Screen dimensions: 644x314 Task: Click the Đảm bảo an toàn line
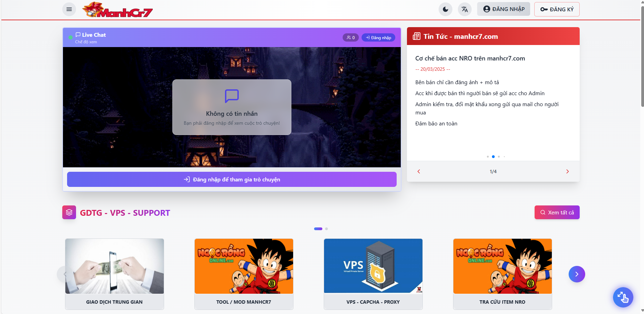click(436, 124)
